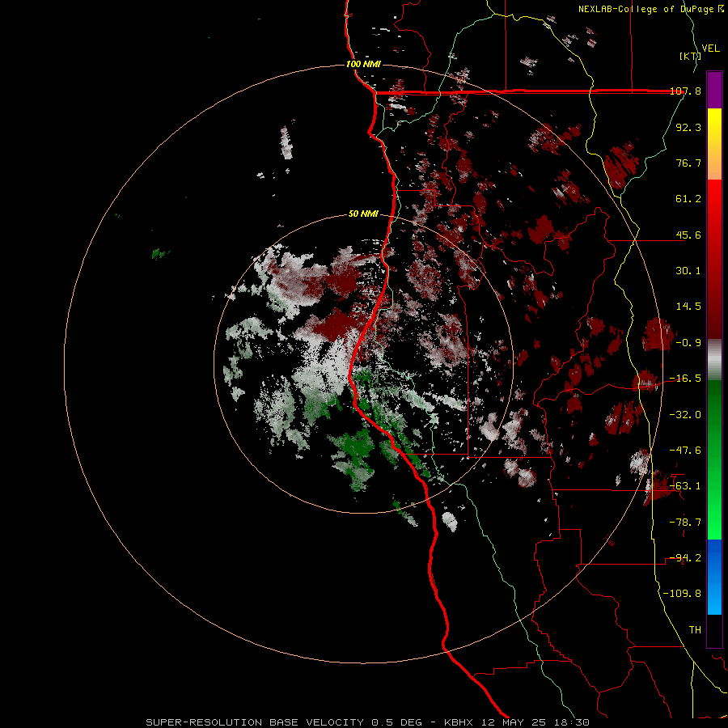
Task: Select the 107.8 legend value
Action: (685, 91)
